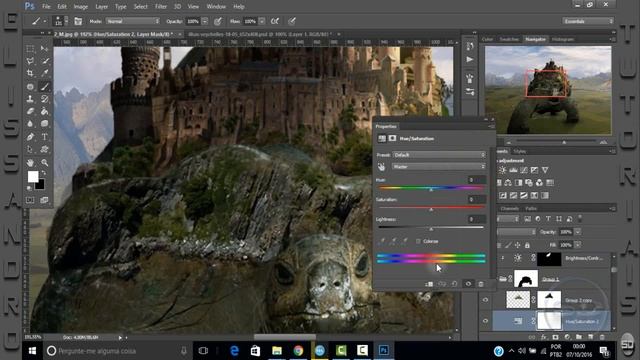Screen dimensions: 640x360
Task: Click the on-image adjustment hand tool
Action: [x=381, y=167]
